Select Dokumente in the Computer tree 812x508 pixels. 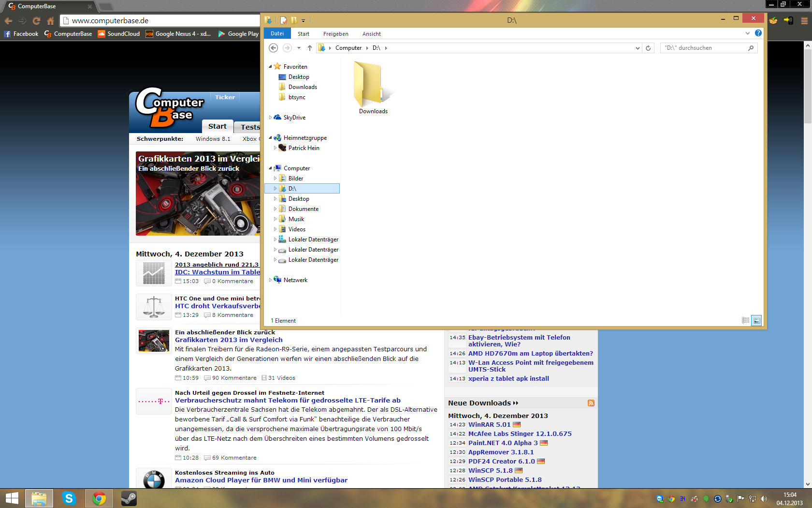click(x=304, y=209)
